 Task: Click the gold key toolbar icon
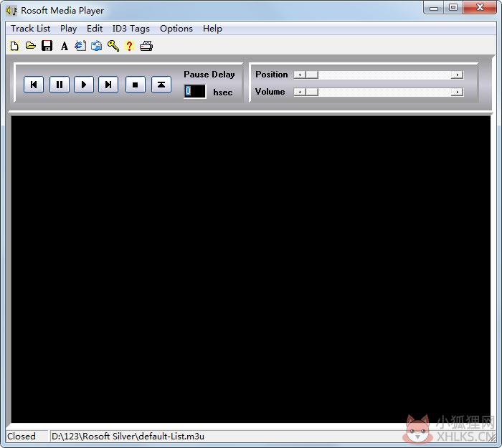(x=113, y=46)
